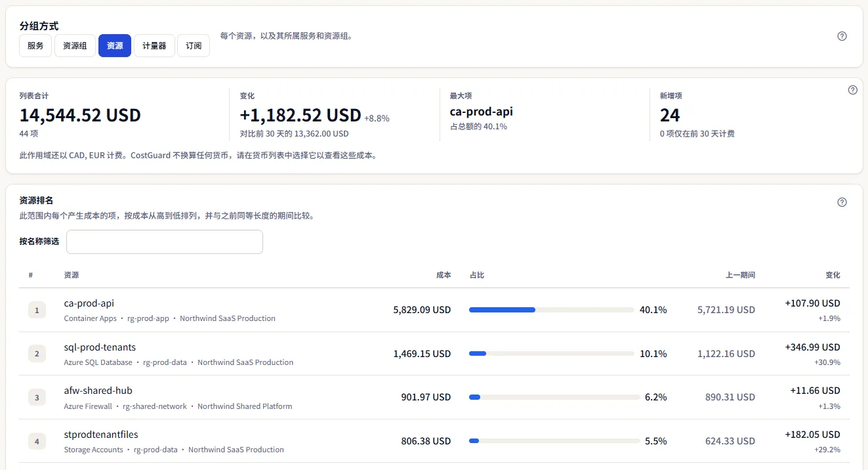Click the +1,182.52 USD change value
Image resolution: width=868 pixels, height=470 pixels.
pyautogui.click(x=300, y=116)
